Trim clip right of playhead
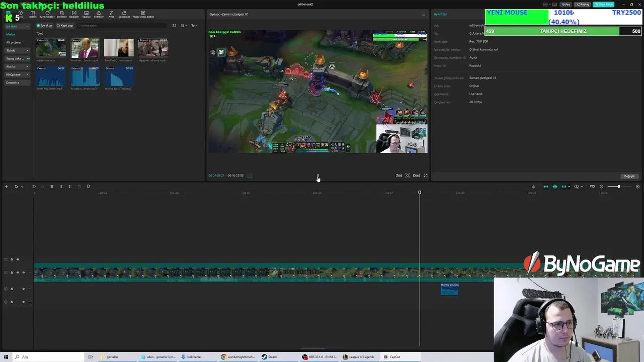 tap(70, 187)
